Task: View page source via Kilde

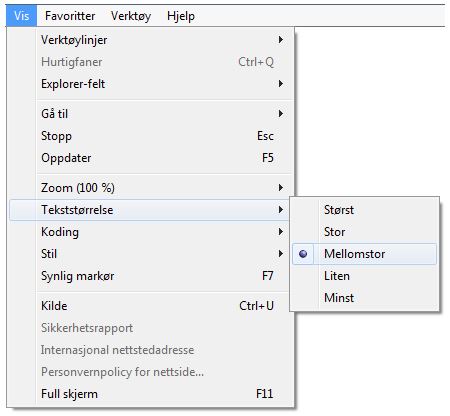Action: [x=149, y=306]
